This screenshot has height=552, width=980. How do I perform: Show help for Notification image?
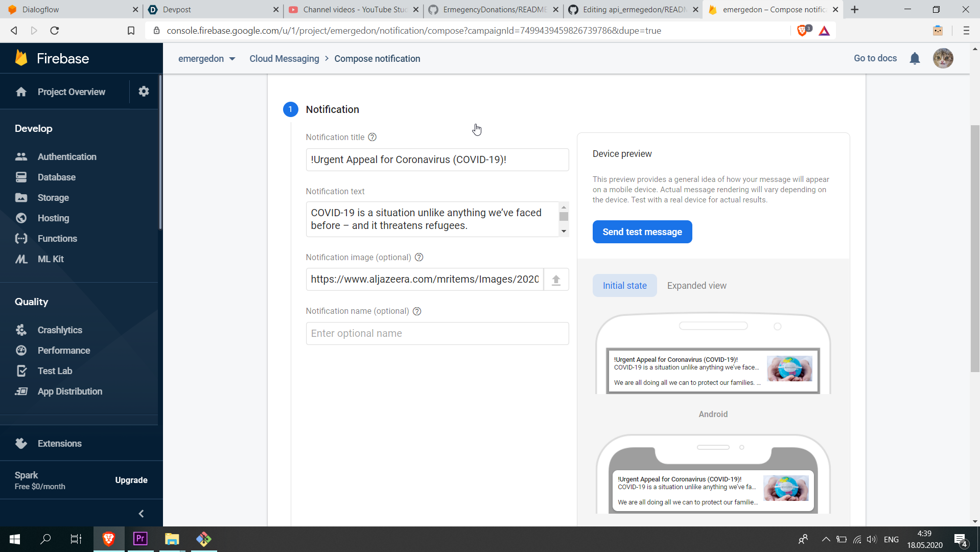point(419,257)
